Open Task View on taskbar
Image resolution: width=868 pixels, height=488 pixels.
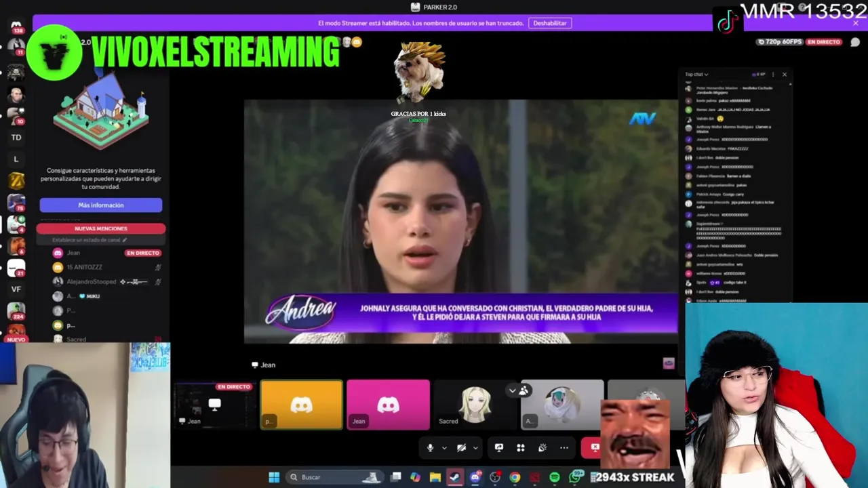tap(396, 477)
